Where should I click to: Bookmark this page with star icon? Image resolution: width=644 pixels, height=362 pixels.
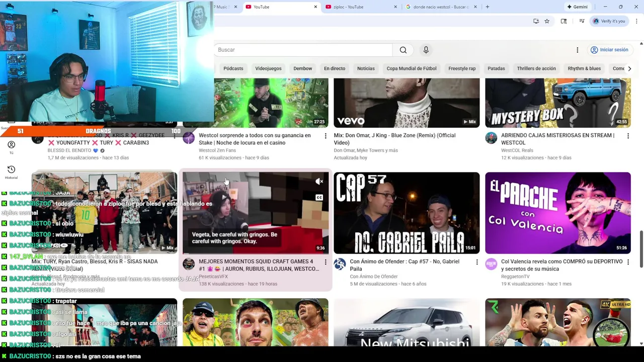547,21
